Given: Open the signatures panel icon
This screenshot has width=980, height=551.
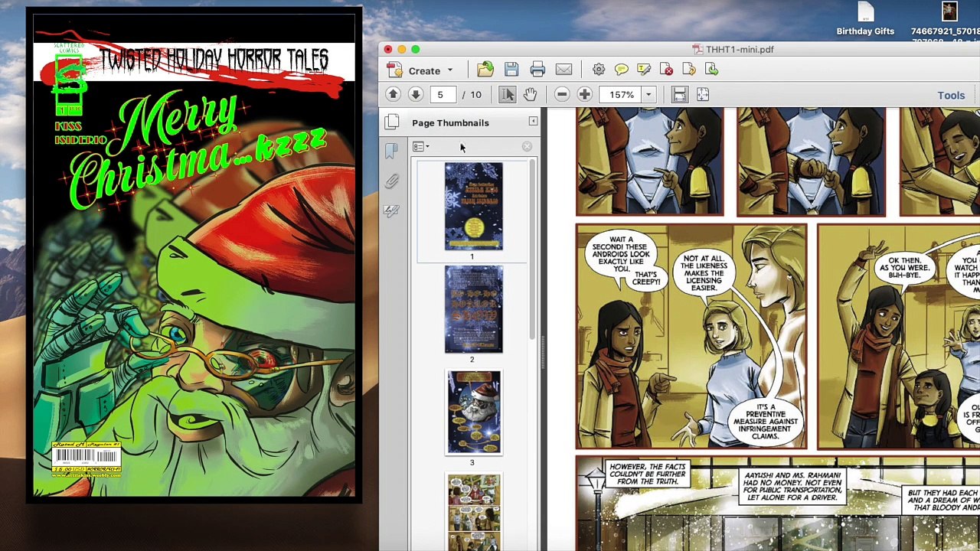Looking at the screenshot, I should [x=391, y=210].
